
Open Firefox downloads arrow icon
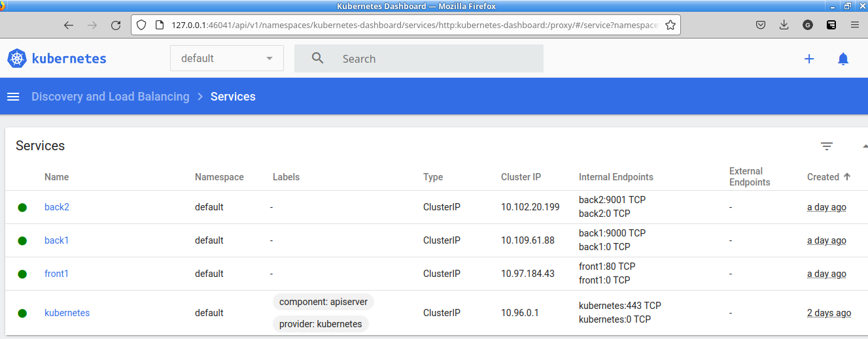pyautogui.click(x=784, y=25)
